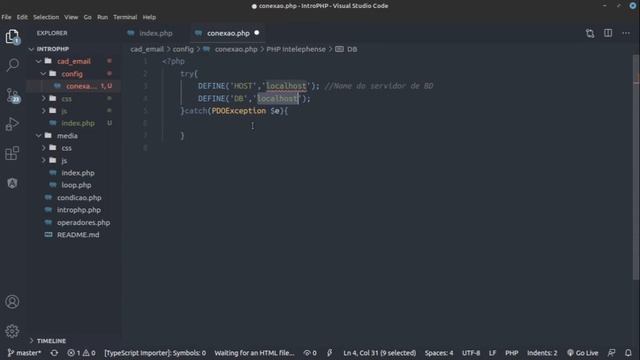This screenshot has width=640, height=360.
Task: Change indentation via Spaces: 4
Action: click(439, 353)
